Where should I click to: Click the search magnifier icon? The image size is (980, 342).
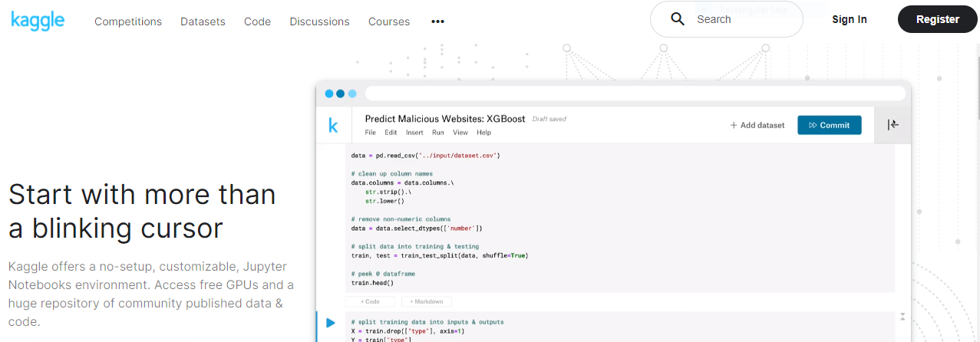click(678, 19)
